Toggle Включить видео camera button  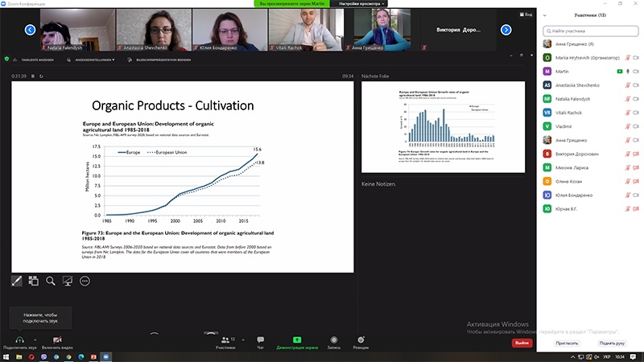[58, 341]
